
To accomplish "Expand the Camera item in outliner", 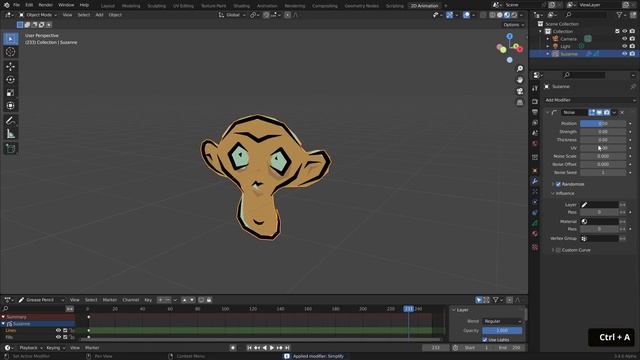I will 548,39.
